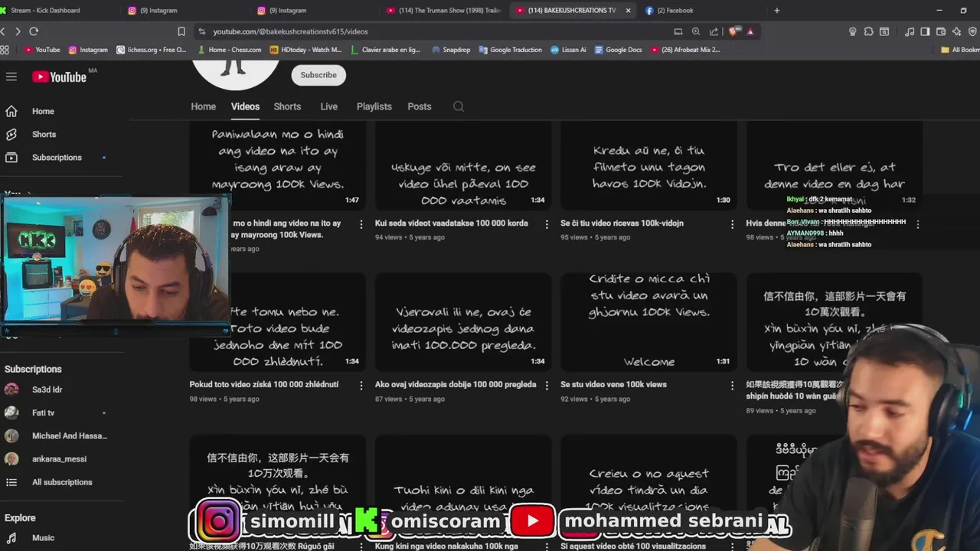Open the Instagram bookmark
Image resolution: width=980 pixels, height=551 pixels.
click(x=88, y=50)
